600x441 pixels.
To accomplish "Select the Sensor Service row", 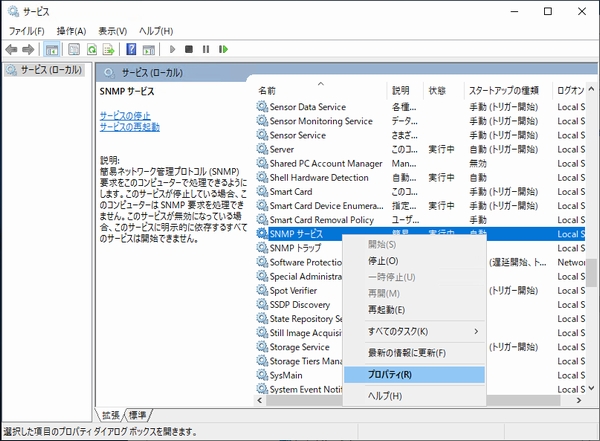I will pyautogui.click(x=420, y=135).
